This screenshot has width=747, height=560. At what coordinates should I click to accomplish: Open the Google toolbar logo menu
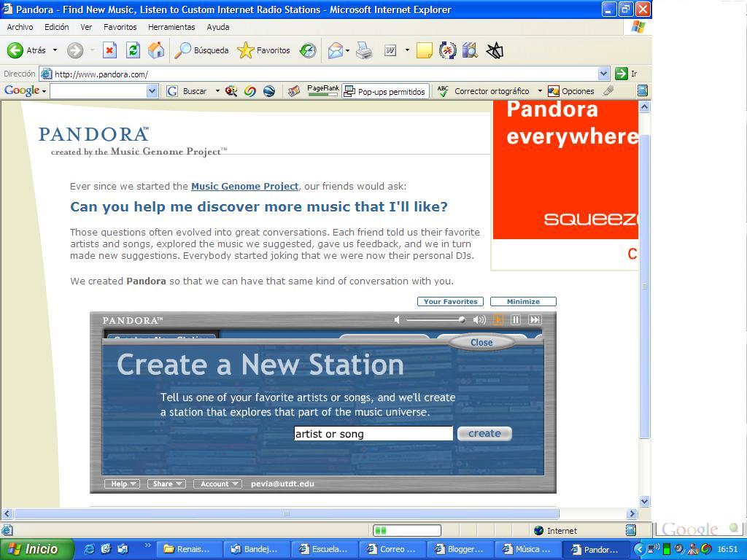click(25, 90)
